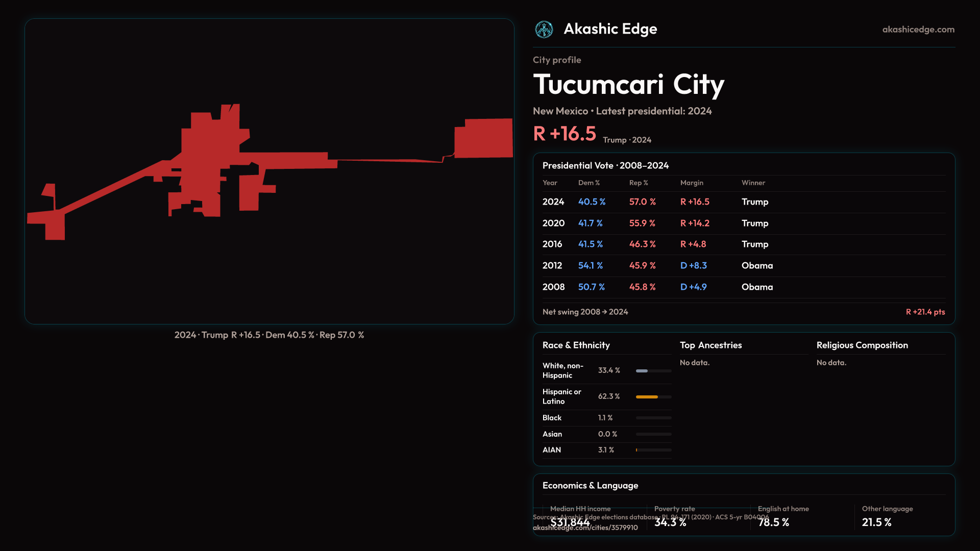Open the akashicedge.com/cities/3579910 source link

coord(585,528)
